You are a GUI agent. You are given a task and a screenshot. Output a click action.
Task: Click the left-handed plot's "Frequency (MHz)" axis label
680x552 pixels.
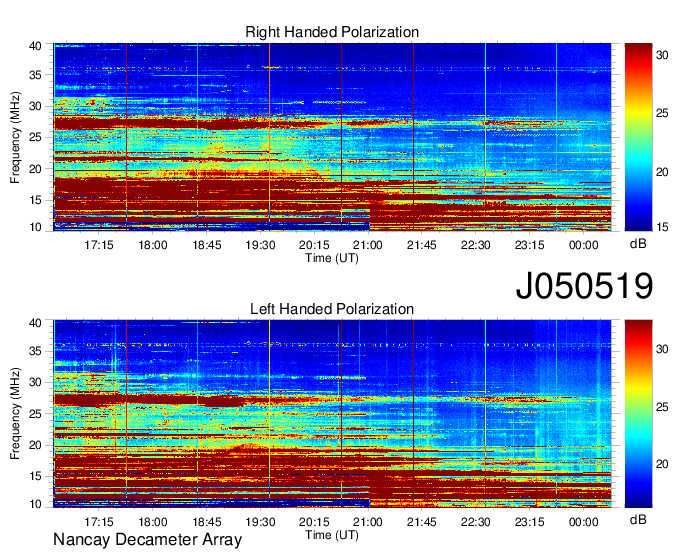coord(15,414)
